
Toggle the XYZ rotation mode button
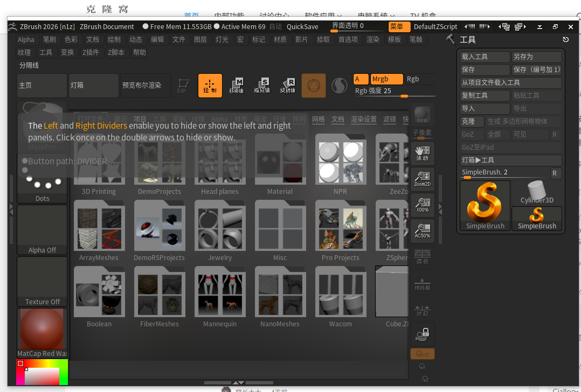coord(422,354)
